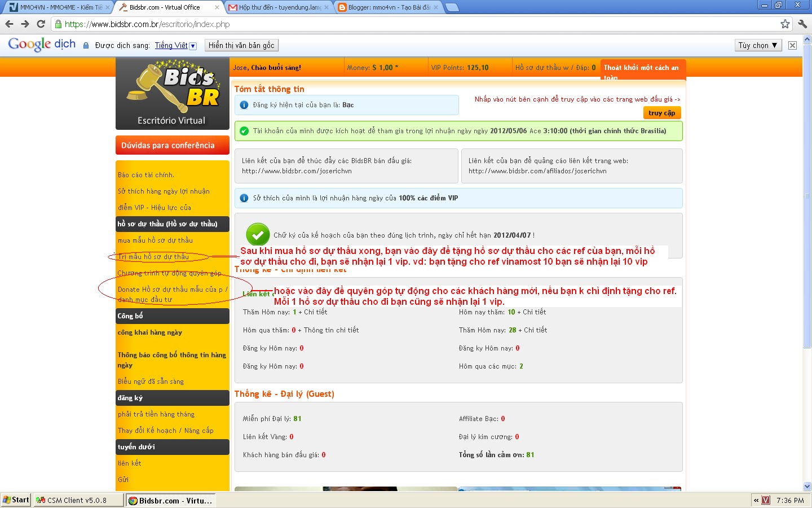Screen dimensions: 812x508
Task: Open phải trả tiền hàng tháng link
Action: tap(156, 414)
